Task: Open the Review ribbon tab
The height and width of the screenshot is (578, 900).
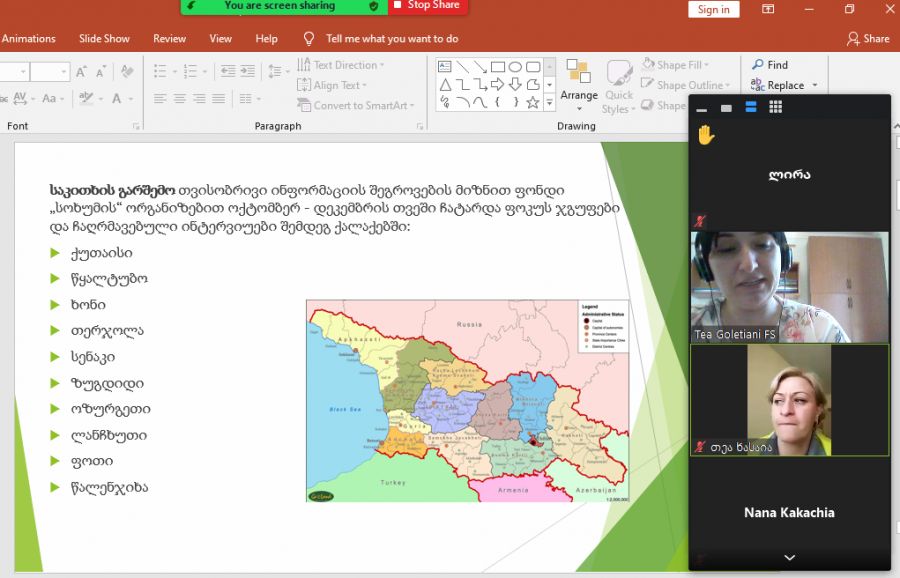Action: pos(169,39)
